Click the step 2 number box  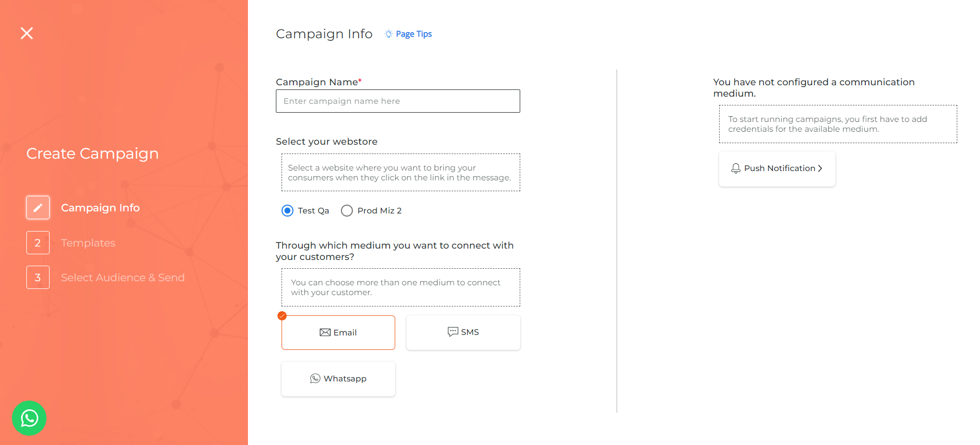(38, 243)
